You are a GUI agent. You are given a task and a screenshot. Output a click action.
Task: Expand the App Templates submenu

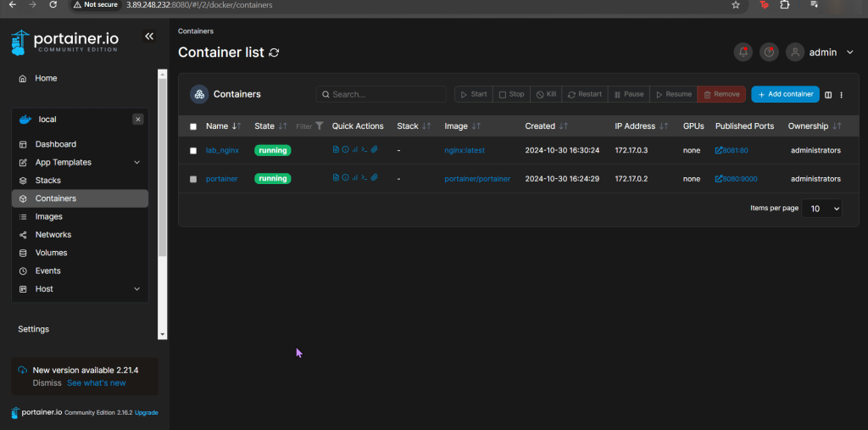tap(137, 163)
